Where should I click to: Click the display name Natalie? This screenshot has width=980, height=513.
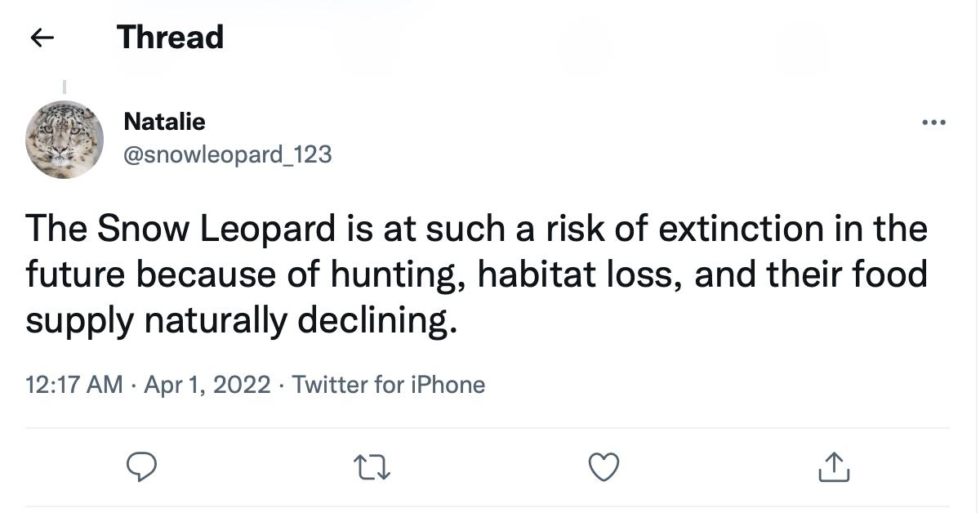click(164, 122)
